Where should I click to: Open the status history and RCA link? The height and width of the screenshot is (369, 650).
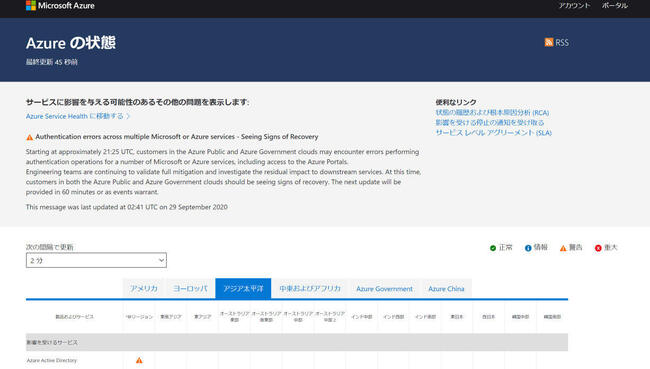tap(492, 113)
